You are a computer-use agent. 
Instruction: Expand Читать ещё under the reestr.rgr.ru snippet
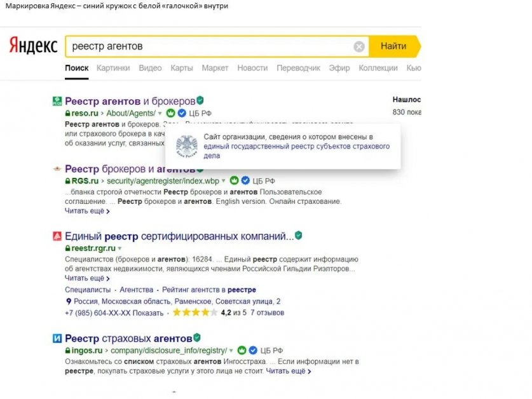87,278
